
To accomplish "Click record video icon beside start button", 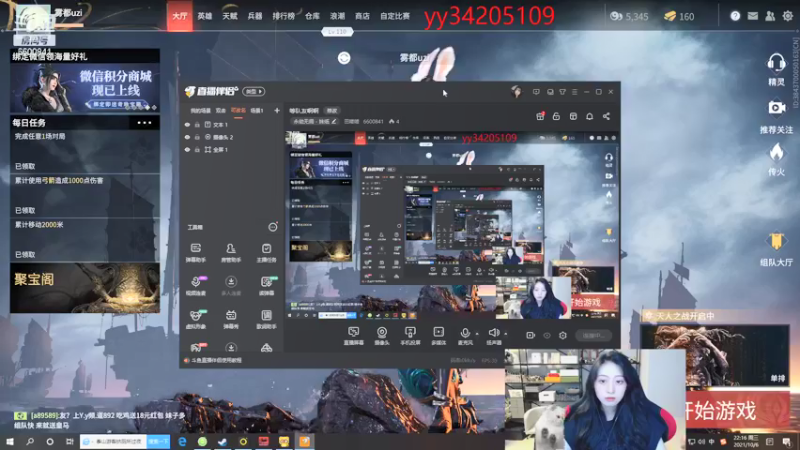I will point(531,335).
